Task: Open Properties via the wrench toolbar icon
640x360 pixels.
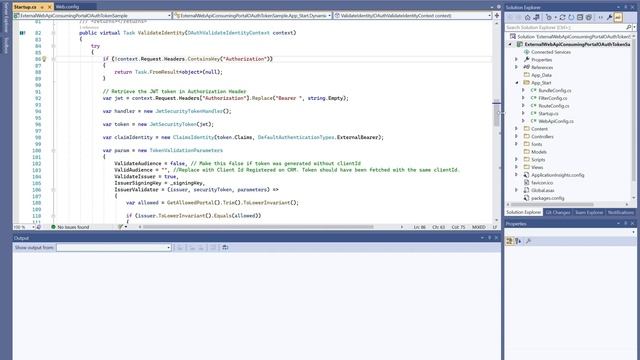Action: (x=609, y=18)
